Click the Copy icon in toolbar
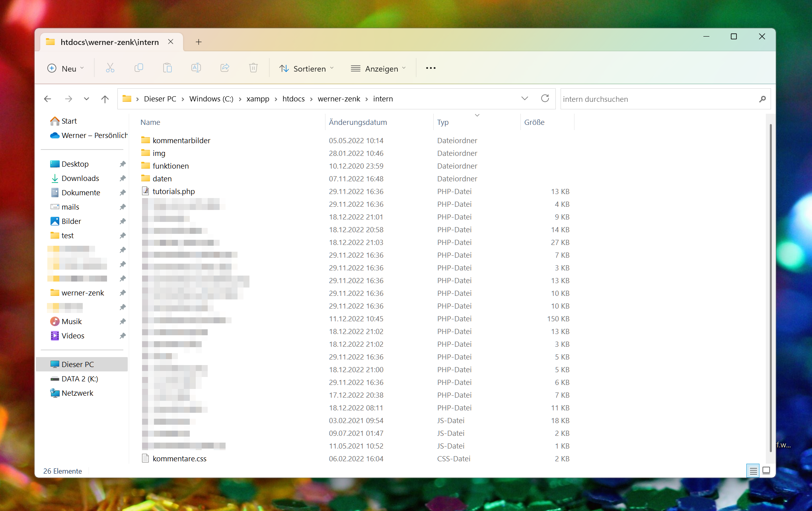This screenshot has height=511, width=812. 139,68
